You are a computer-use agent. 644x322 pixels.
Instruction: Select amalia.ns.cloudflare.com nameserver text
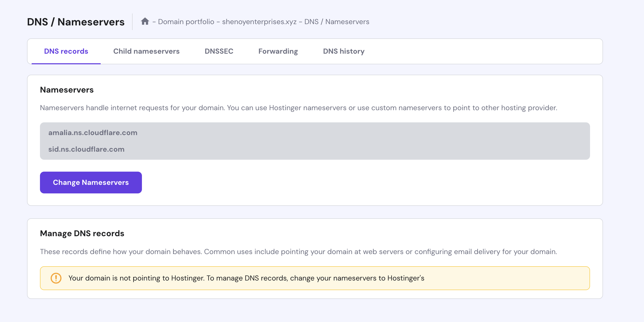pos(93,133)
